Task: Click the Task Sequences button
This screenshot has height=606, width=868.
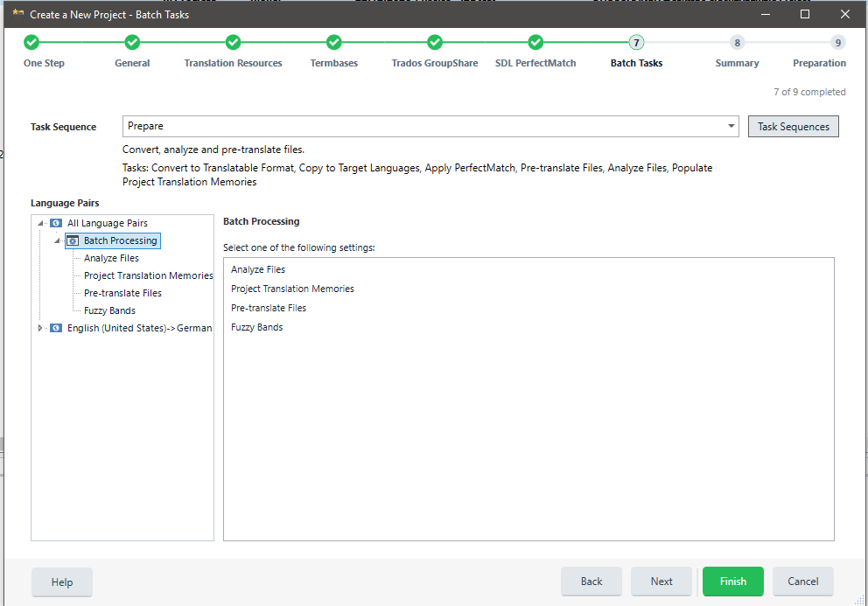Action: click(x=793, y=127)
